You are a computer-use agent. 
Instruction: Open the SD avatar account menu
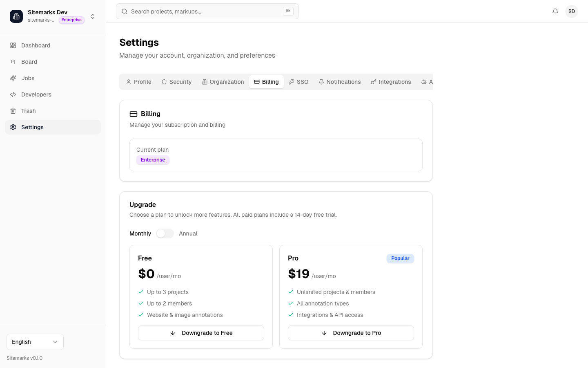click(x=572, y=11)
